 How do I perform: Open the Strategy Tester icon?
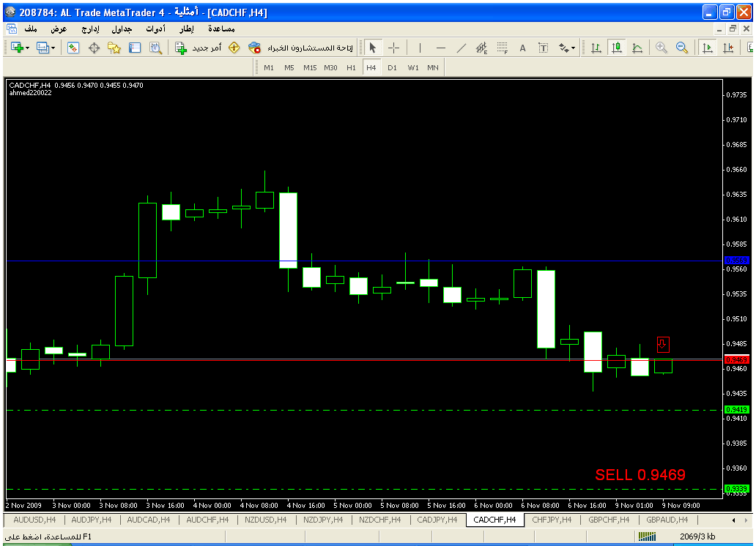pos(155,48)
